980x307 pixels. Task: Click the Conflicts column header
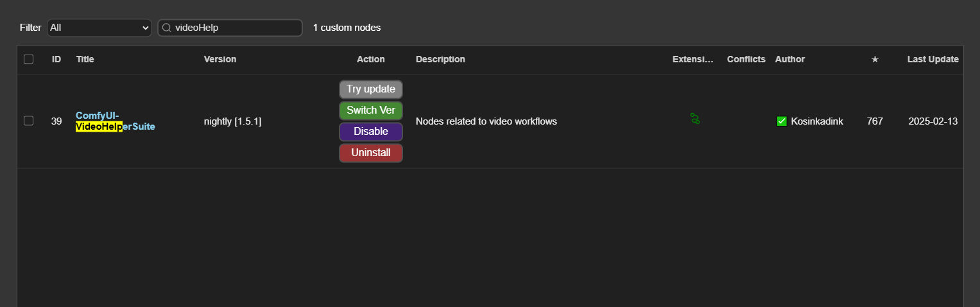[x=746, y=59]
